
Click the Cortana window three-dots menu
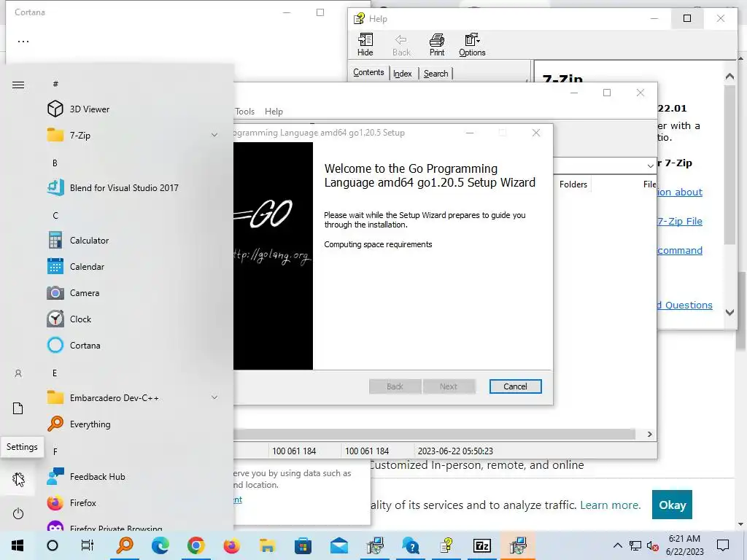23,42
